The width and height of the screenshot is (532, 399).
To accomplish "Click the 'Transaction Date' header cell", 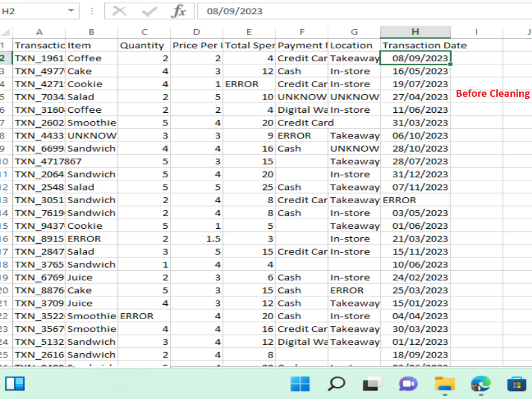I will pyautogui.click(x=415, y=45).
